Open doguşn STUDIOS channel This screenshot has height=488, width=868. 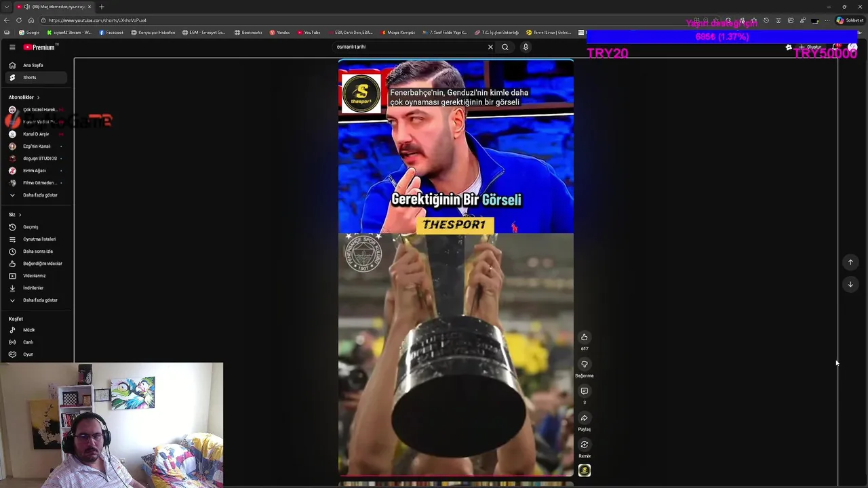[x=37, y=159]
